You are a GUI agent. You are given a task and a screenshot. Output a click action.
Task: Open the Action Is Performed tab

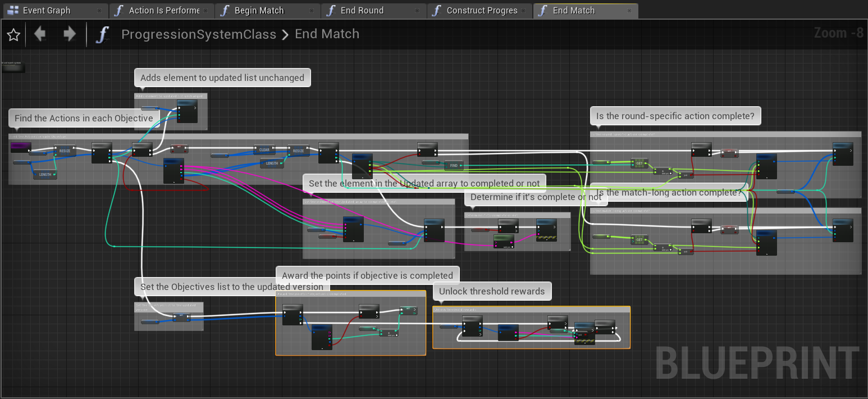(164, 10)
